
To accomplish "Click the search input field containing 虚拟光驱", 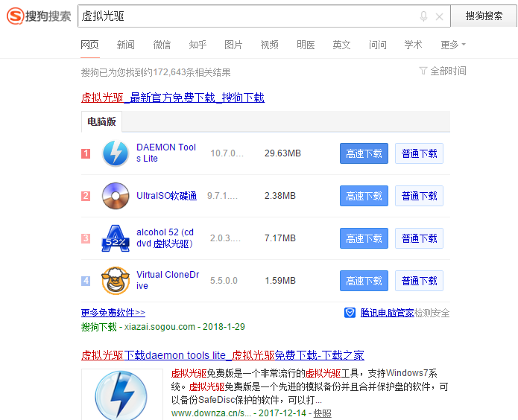I will [x=246, y=16].
